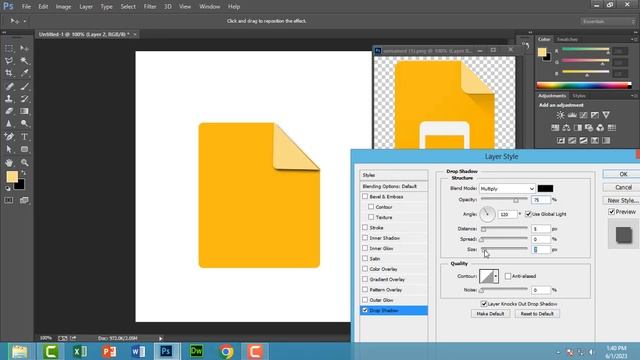Image resolution: width=640 pixels, height=360 pixels.
Task: Select the Eyedropper tool
Action: click(x=24, y=73)
